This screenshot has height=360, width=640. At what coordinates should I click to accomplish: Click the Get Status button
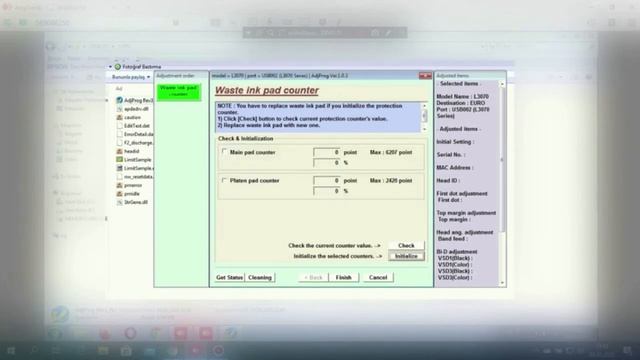[229, 277]
